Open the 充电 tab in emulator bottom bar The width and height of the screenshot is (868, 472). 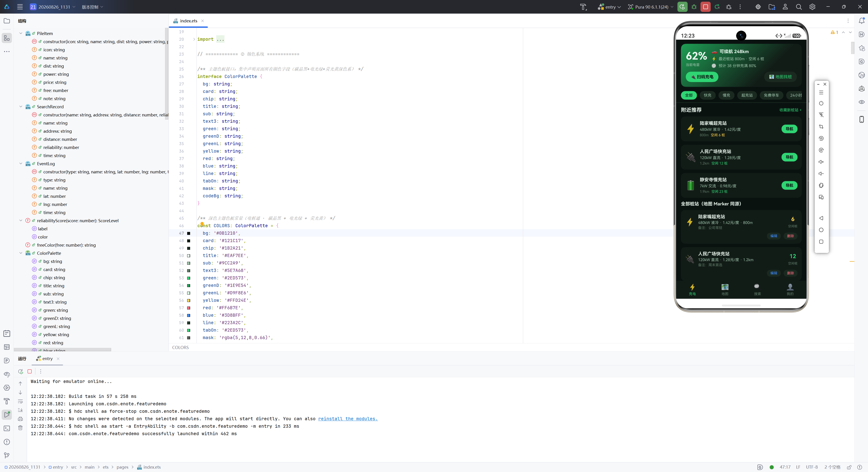click(692, 289)
